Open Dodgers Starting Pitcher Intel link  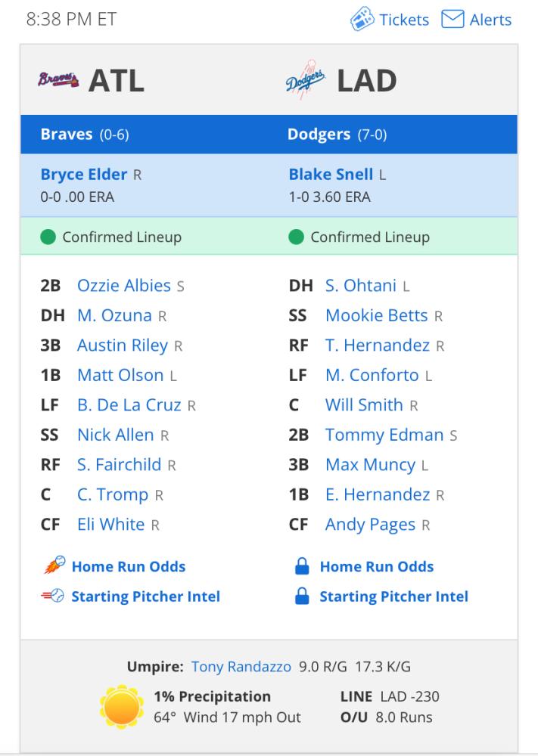[x=394, y=596]
